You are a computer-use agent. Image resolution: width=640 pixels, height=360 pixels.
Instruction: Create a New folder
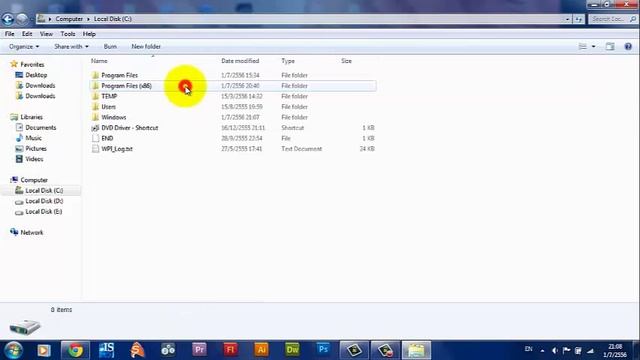pos(146,47)
